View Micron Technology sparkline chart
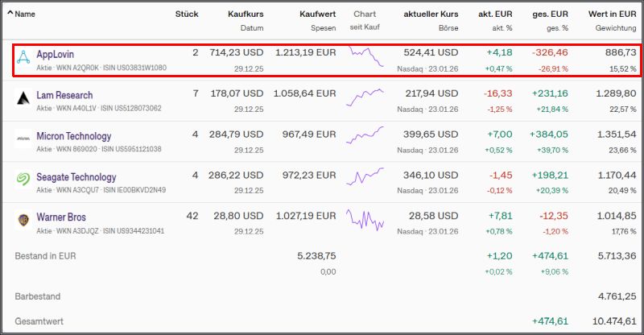Viewport: 644px width, 335px height. point(365,138)
